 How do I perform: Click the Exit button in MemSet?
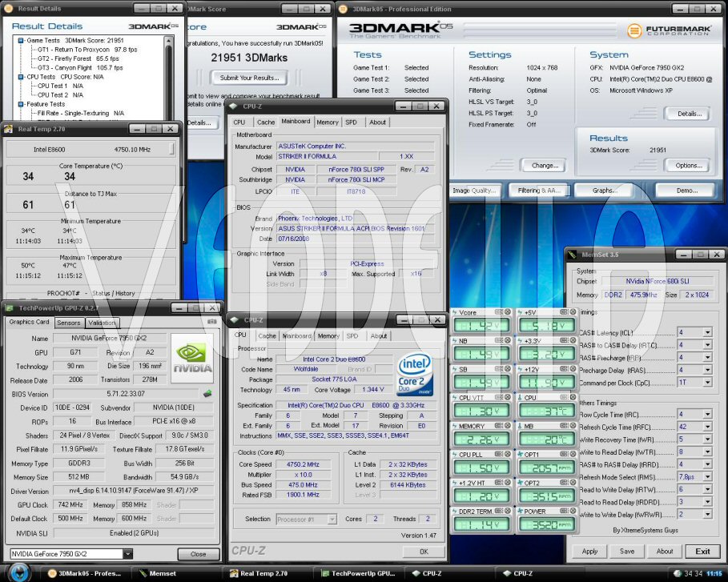click(702, 551)
